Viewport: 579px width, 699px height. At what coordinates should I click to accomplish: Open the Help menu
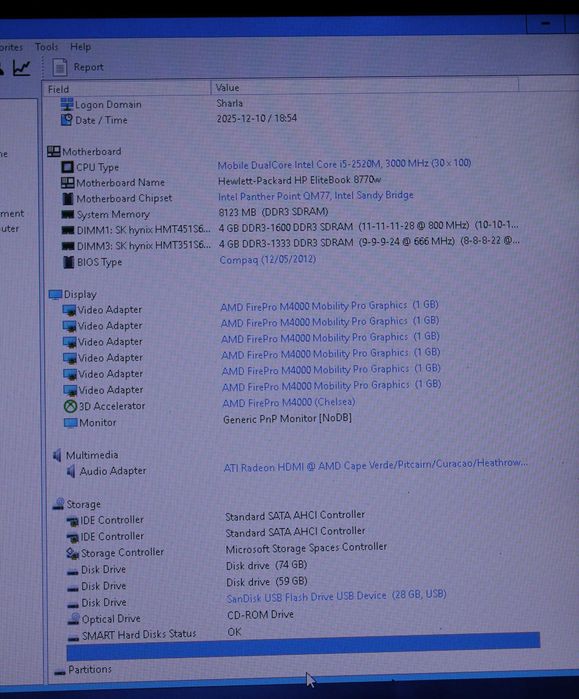point(80,47)
